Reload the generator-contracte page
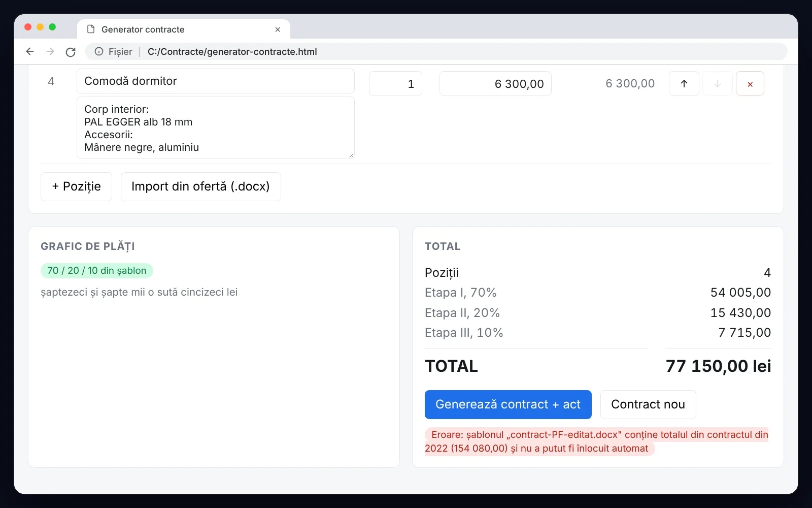Image resolution: width=812 pixels, height=508 pixels. tap(71, 51)
